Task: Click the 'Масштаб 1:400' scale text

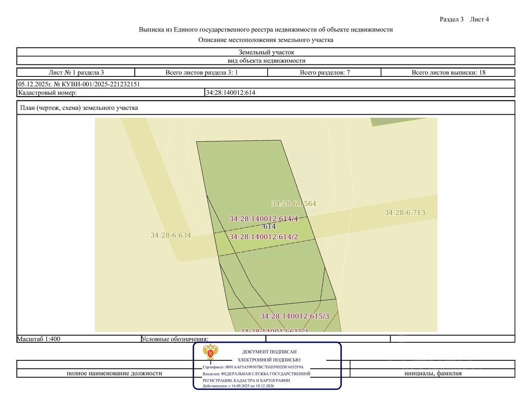Action: (x=39, y=339)
